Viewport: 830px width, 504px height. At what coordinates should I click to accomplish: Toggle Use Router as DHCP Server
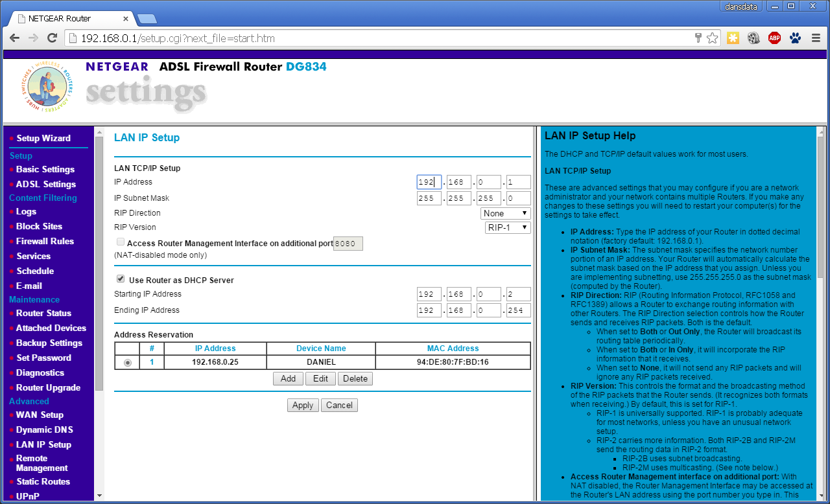121,279
